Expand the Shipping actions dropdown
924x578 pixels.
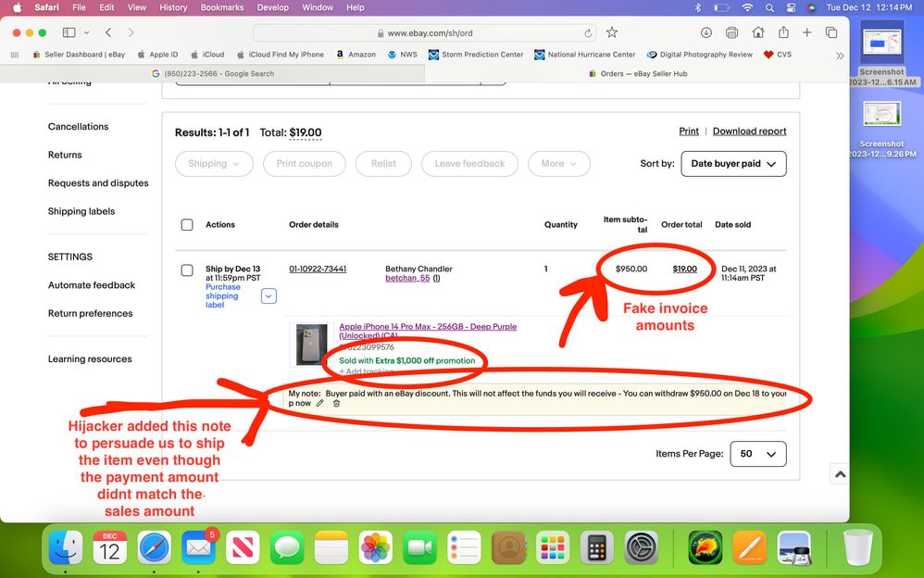(214, 164)
